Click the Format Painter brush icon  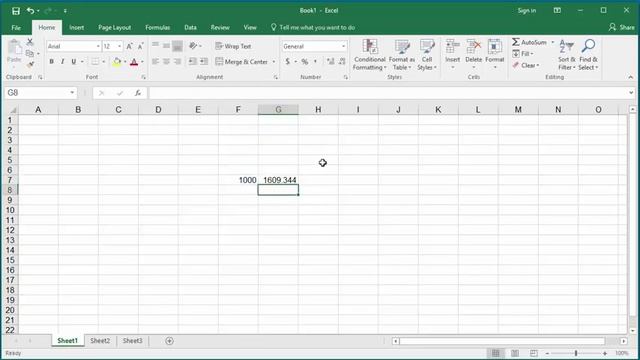pyautogui.click(x=30, y=64)
